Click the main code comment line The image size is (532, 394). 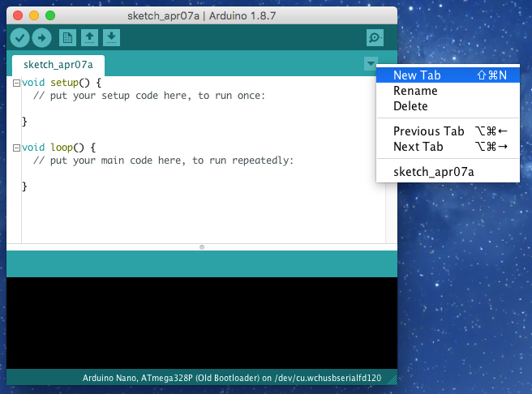point(163,161)
